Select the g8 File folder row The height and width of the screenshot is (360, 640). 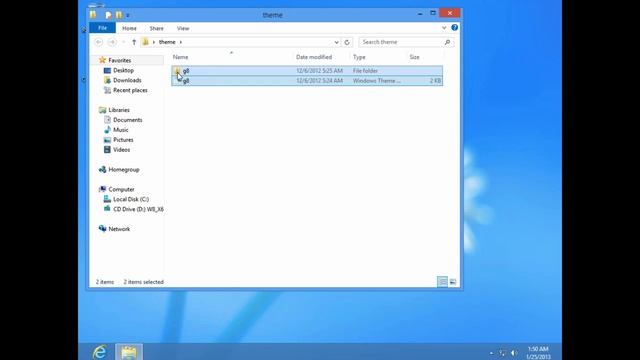(x=307, y=71)
